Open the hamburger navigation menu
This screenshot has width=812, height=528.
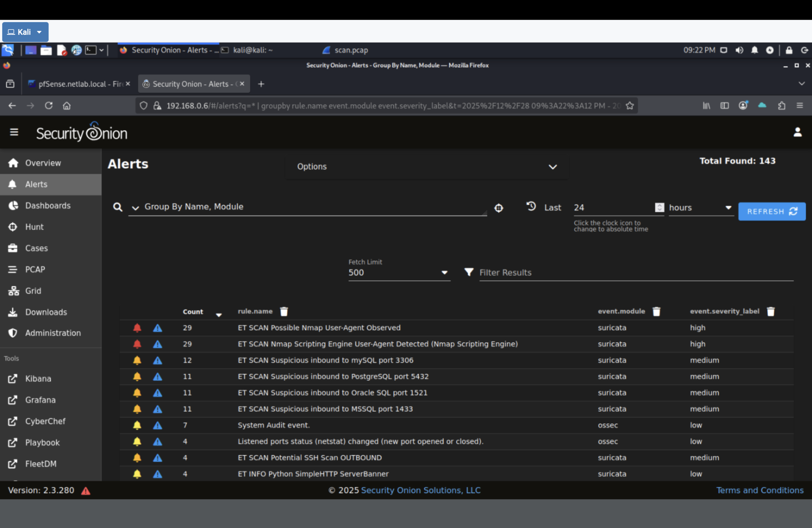[x=14, y=132]
